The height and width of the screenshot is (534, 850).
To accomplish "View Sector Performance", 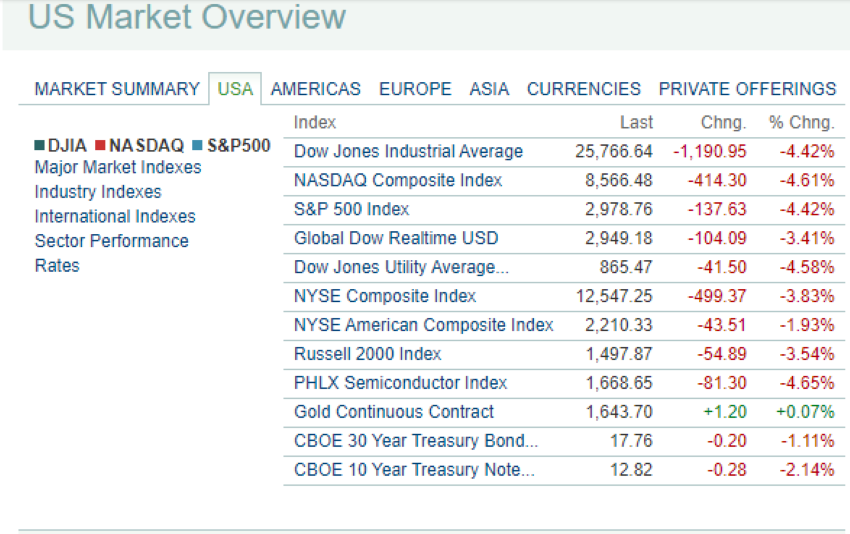I will pos(111,241).
